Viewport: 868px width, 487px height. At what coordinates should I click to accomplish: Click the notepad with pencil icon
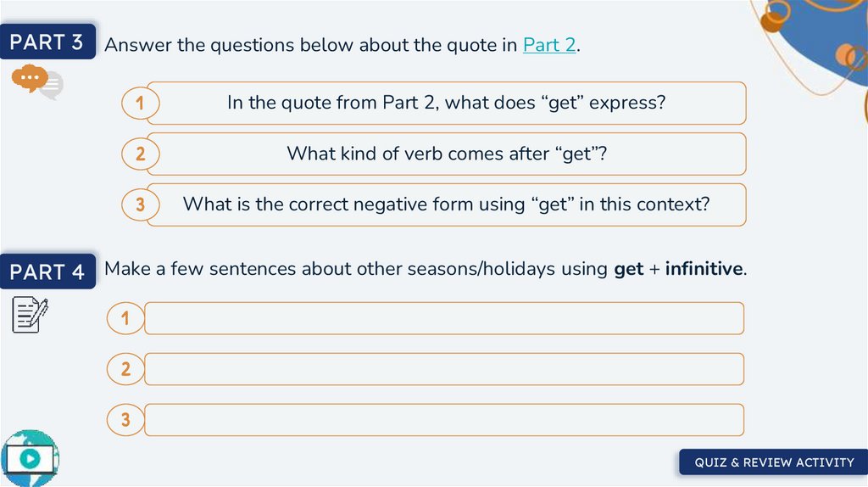(x=30, y=314)
